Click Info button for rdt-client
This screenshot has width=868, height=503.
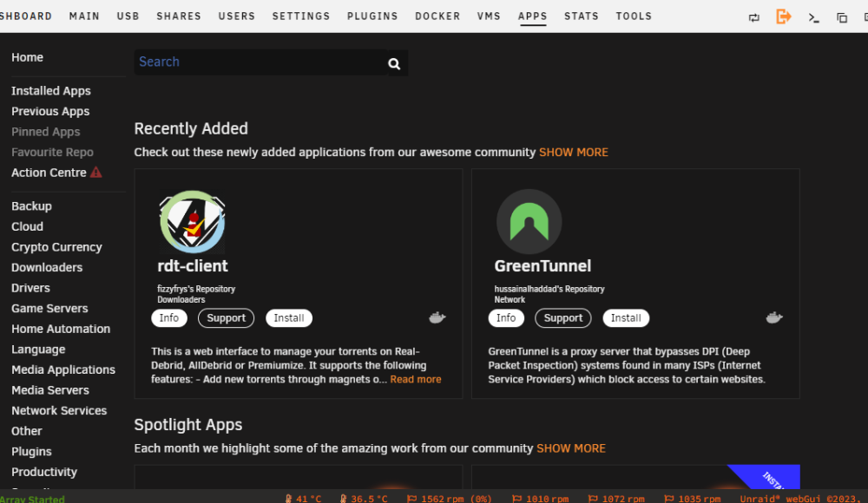(x=169, y=318)
